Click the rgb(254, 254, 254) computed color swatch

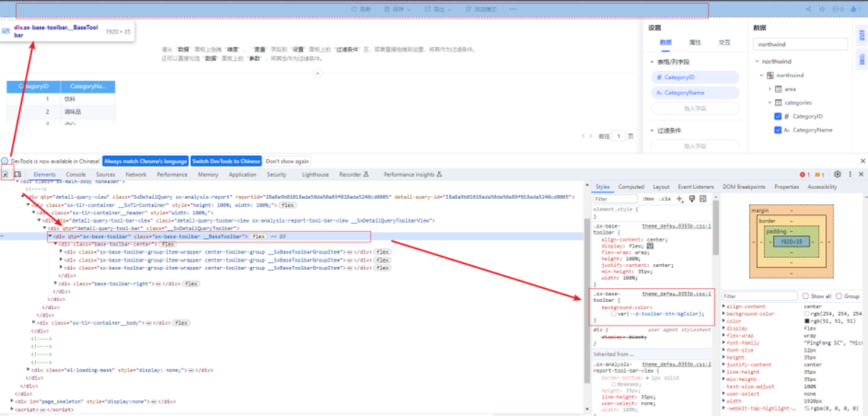[807, 314]
